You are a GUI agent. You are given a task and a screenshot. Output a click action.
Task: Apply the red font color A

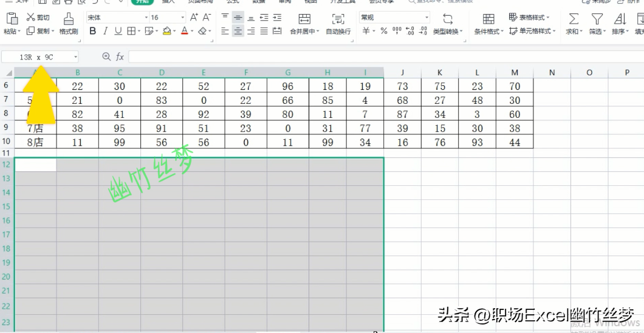tap(185, 31)
